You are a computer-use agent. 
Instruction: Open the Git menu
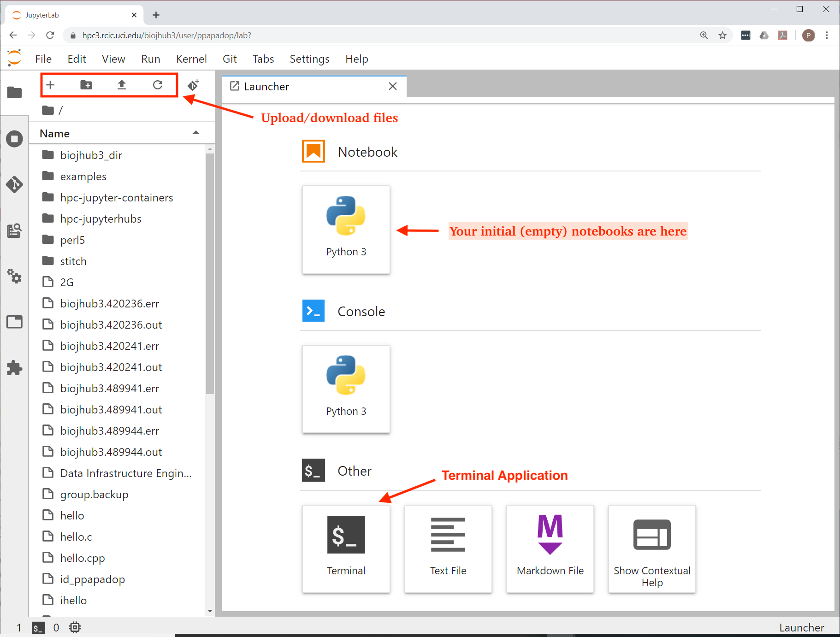[x=230, y=59]
